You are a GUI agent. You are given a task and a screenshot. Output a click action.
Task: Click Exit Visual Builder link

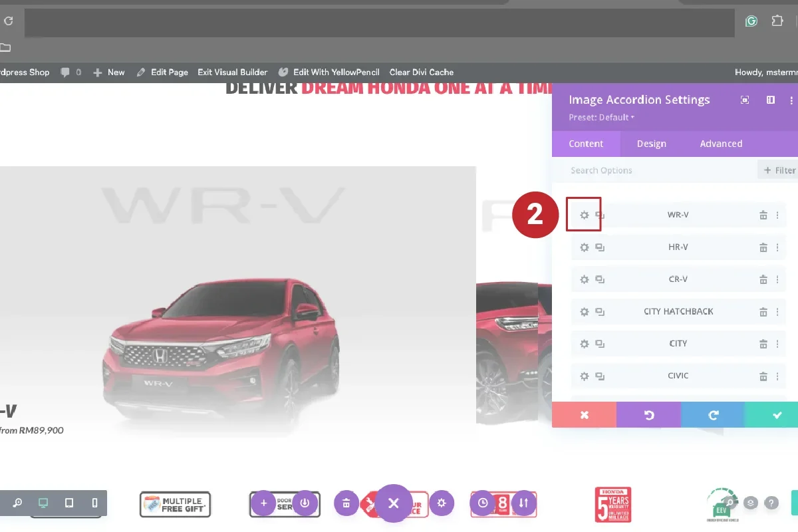pyautogui.click(x=232, y=72)
